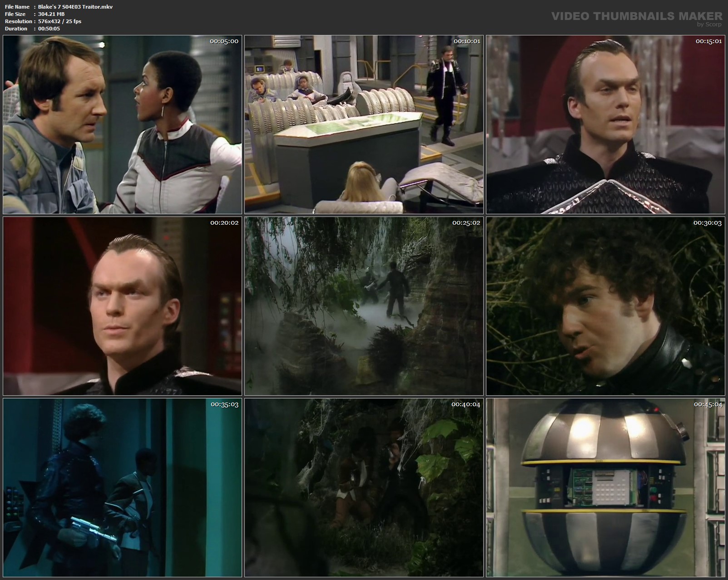The width and height of the screenshot is (728, 580).
Task: Select the thumbnail stamped 00:20:02
Action: click(x=122, y=306)
